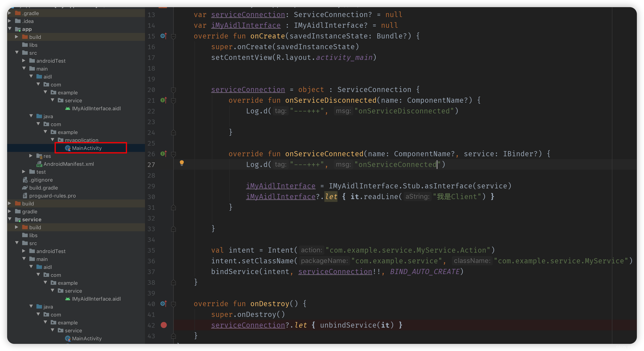Fold onServiceDisconnected at line 21

pyautogui.click(x=173, y=101)
